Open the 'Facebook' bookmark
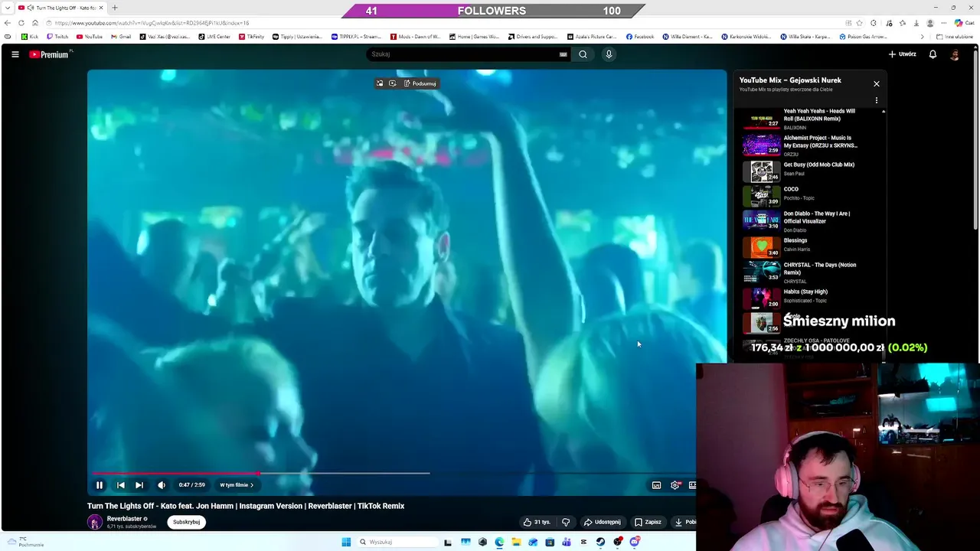This screenshot has width=980, height=551. coord(640,37)
